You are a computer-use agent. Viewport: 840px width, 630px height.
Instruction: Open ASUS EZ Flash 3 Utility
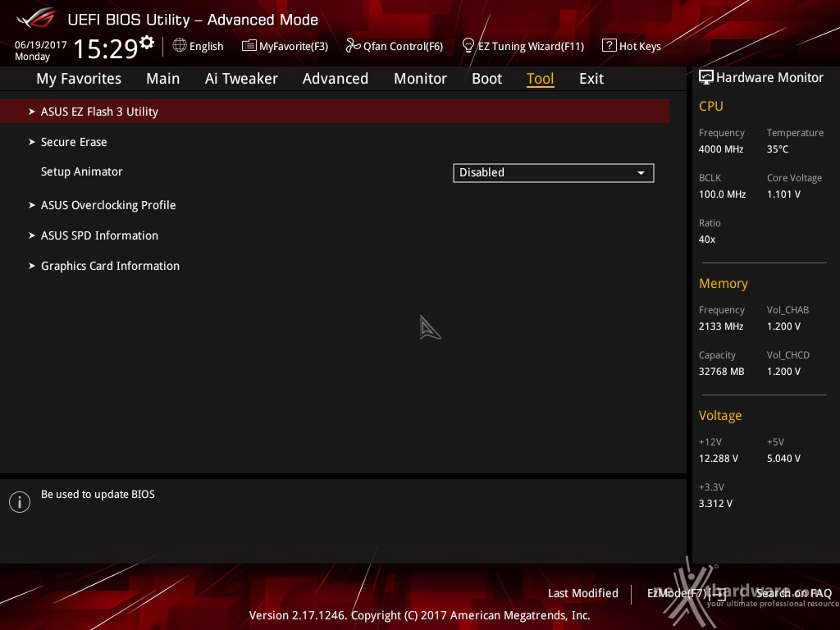pyautogui.click(x=335, y=112)
